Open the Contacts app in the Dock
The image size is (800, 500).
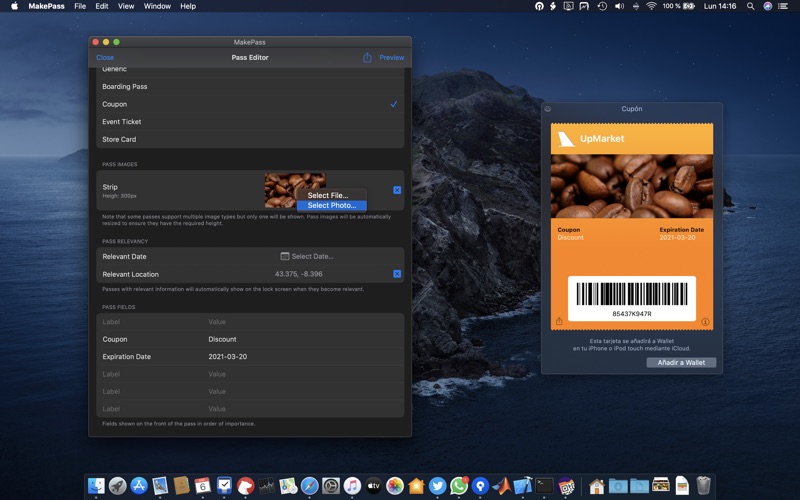point(181,486)
